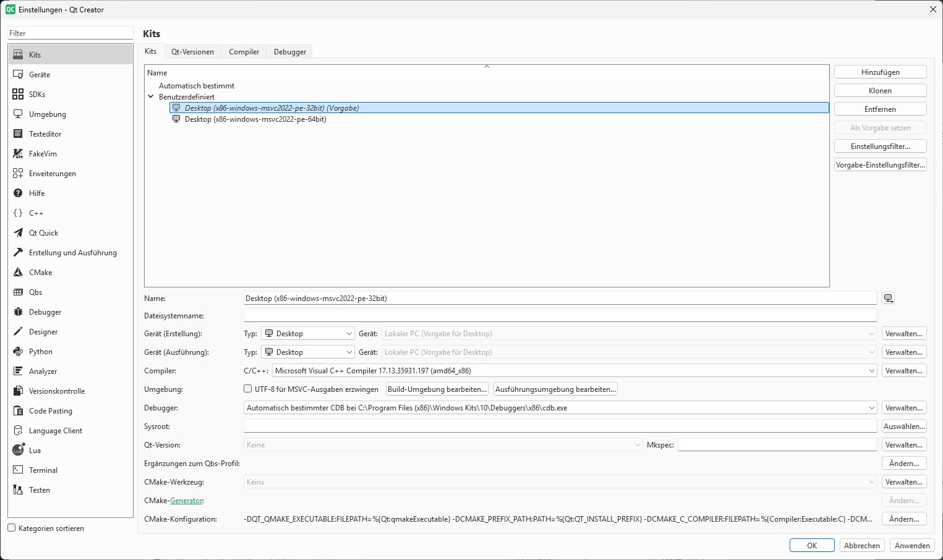The image size is (943, 560).
Task: Open Gerät (Erstellung) Typ dropdown
Action: pos(308,334)
